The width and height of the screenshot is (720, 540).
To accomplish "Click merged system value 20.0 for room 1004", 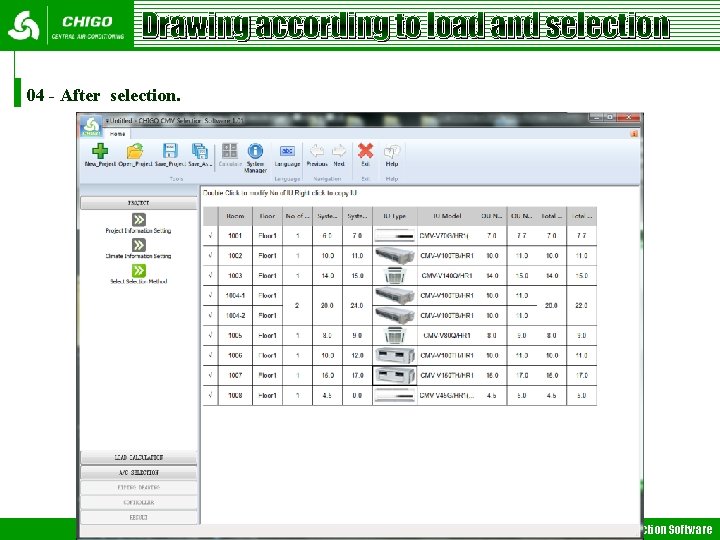I will (x=327, y=305).
